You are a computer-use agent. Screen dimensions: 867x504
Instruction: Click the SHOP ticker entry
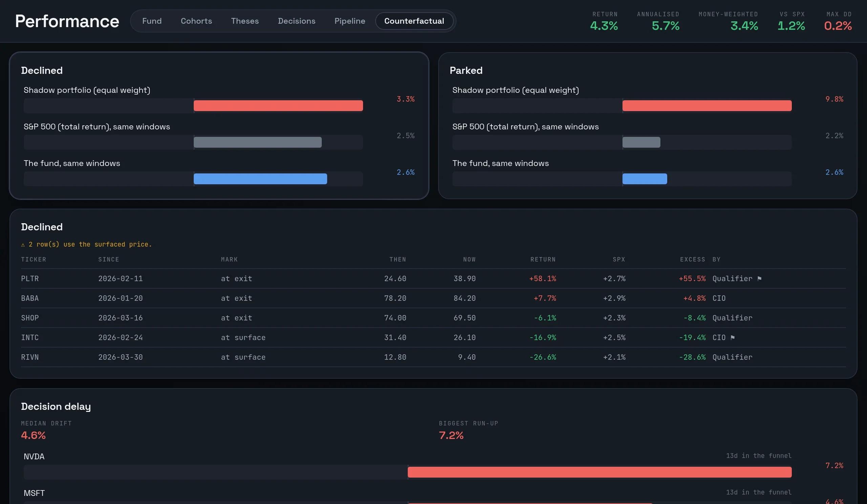(x=30, y=318)
